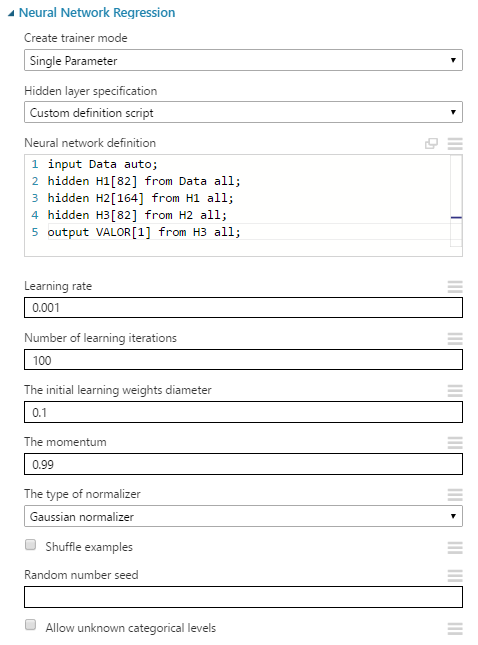Open the Gaussian normalizer type dropdown
Screen dimensions: 478x645
tap(244, 516)
